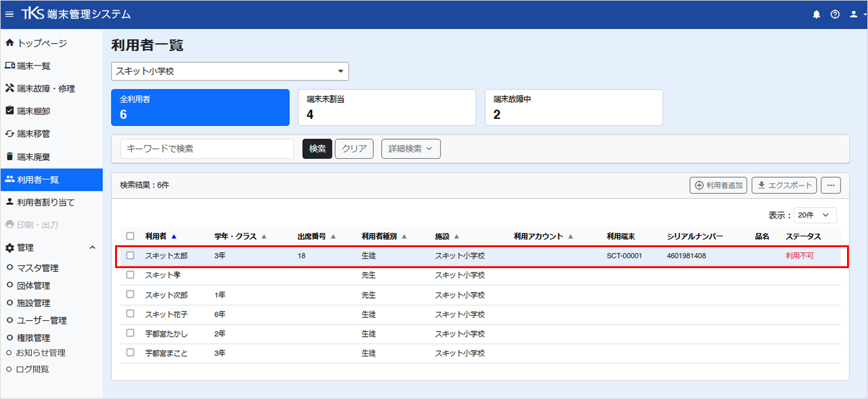
Task: Open the help question mark icon
Action: click(x=835, y=14)
